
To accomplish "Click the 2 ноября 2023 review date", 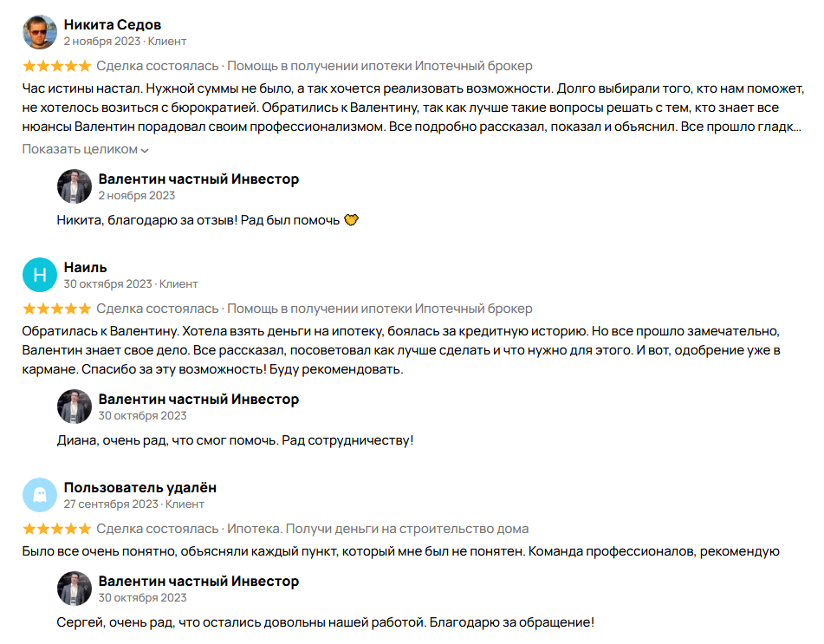I will (x=102, y=41).
